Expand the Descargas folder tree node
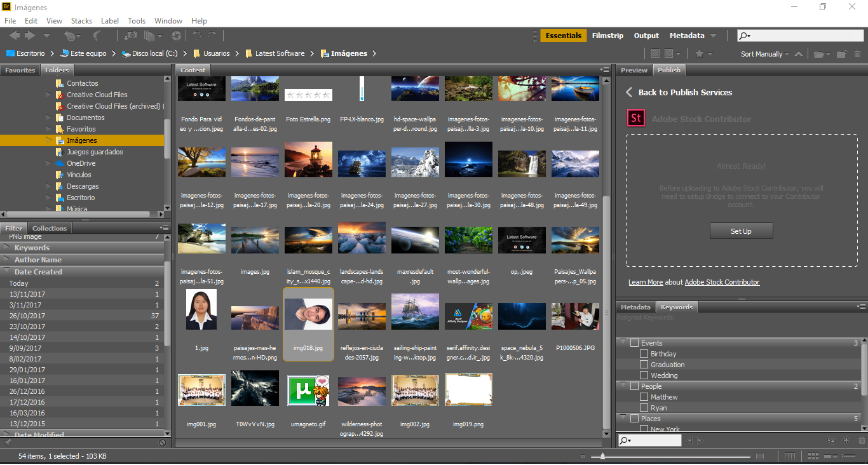This screenshot has height=465, width=868. (x=49, y=186)
